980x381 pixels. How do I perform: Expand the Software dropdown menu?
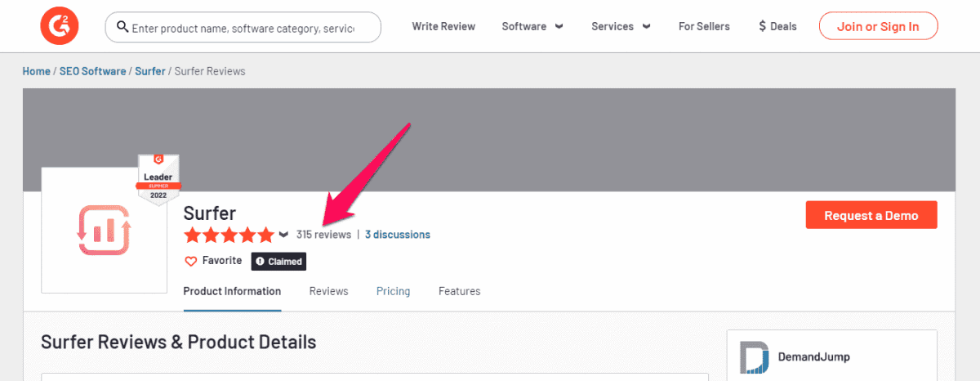[x=532, y=26]
